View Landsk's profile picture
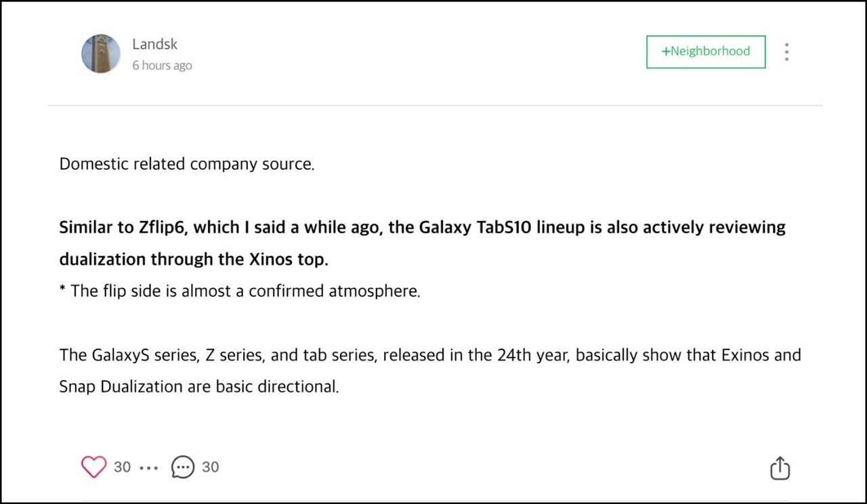Viewport: 867px width, 504px height. click(x=100, y=53)
